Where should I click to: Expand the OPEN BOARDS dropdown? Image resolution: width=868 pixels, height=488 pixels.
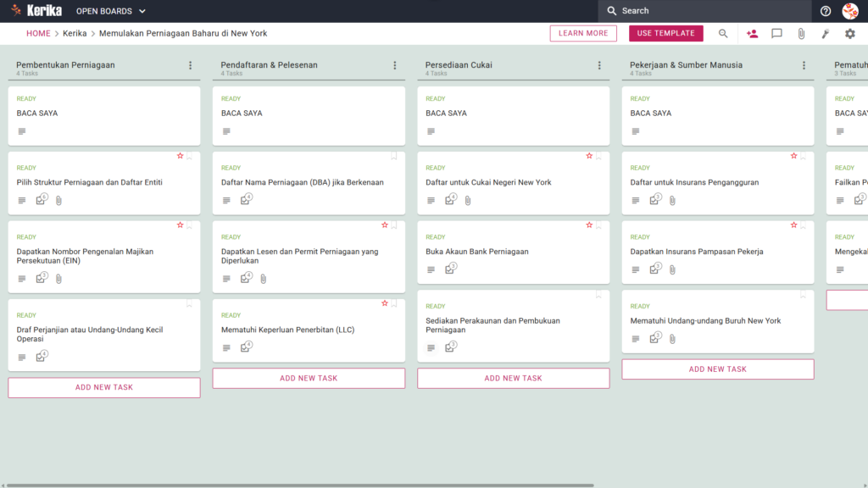(x=111, y=11)
